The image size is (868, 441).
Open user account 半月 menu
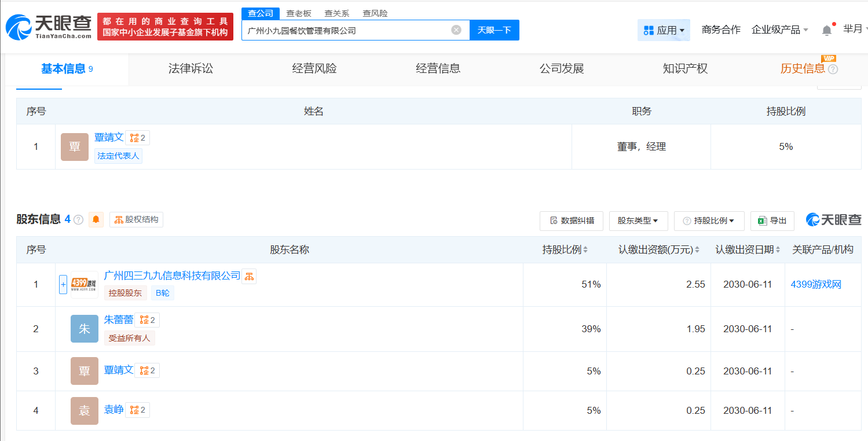[x=855, y=30]
